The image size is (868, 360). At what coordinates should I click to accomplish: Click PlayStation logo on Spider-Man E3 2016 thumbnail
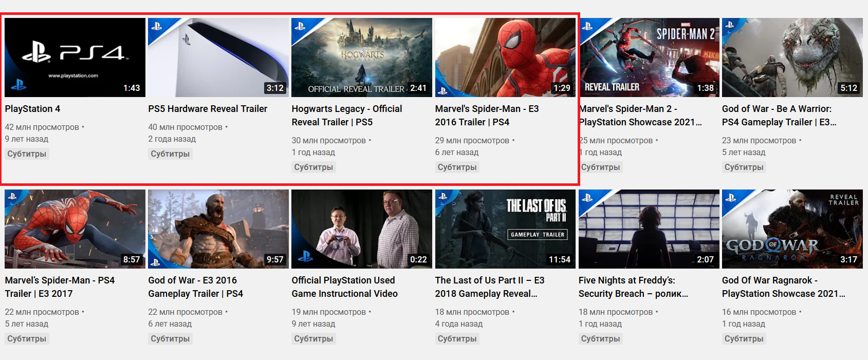[x=442, y=91]
